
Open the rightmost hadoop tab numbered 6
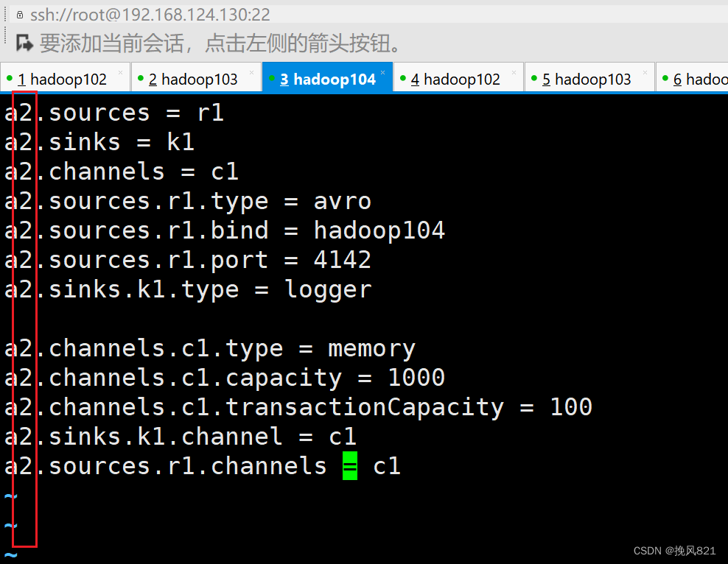700,77
